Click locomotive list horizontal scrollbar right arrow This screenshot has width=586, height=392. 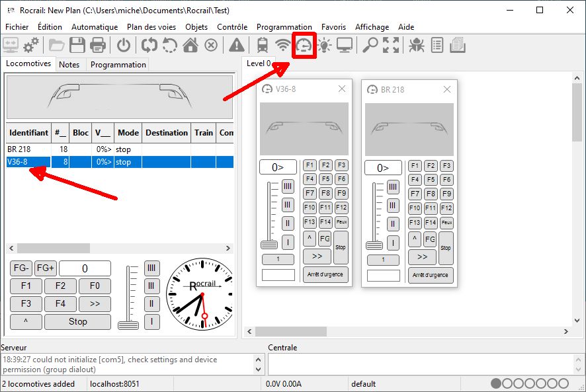tap(228, 248)
